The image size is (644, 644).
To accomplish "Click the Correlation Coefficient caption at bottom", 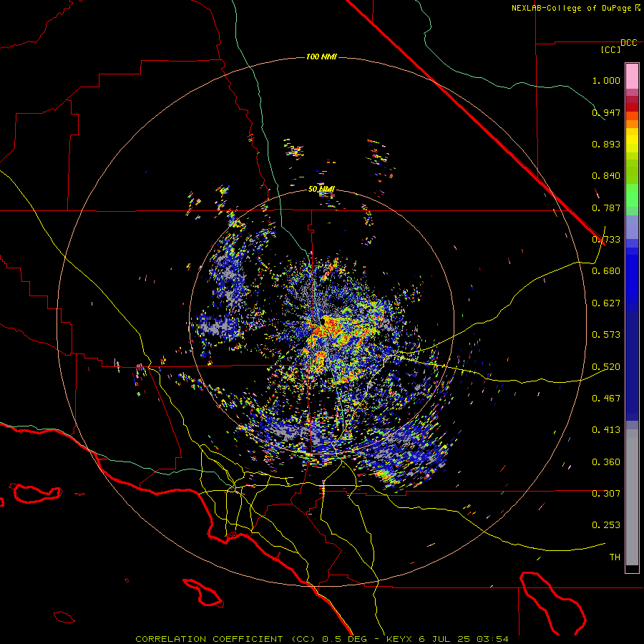I will (x=321, y=639).
